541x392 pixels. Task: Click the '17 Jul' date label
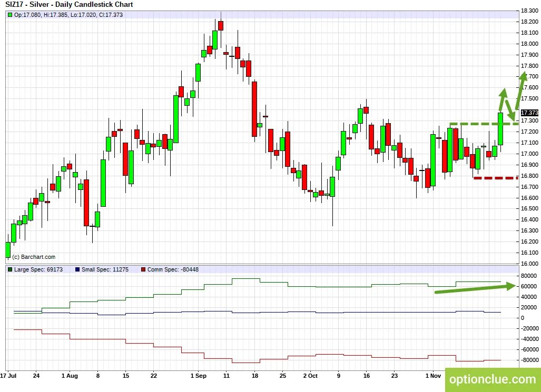click(x=8, y=376)
